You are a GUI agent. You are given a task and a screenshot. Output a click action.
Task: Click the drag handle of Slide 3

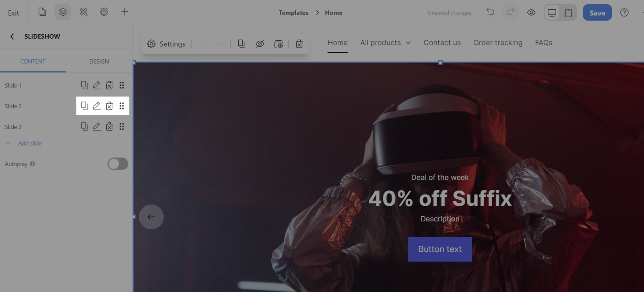[122, 126]
